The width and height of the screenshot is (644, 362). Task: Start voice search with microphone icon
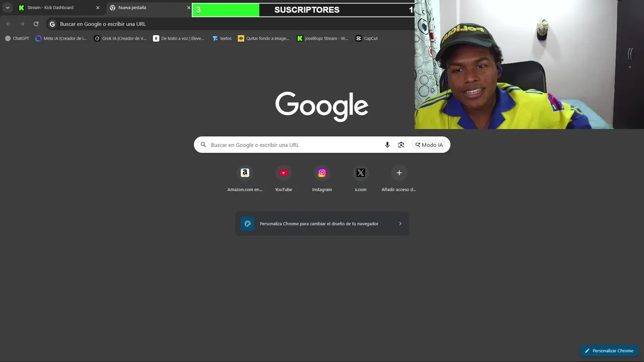pyautogui.click(x=387, y=145)
